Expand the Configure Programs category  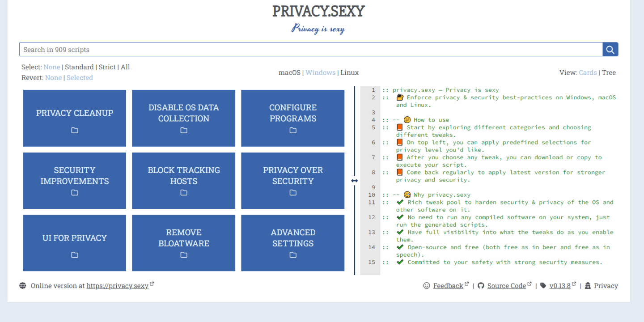(x=293, y=118)
